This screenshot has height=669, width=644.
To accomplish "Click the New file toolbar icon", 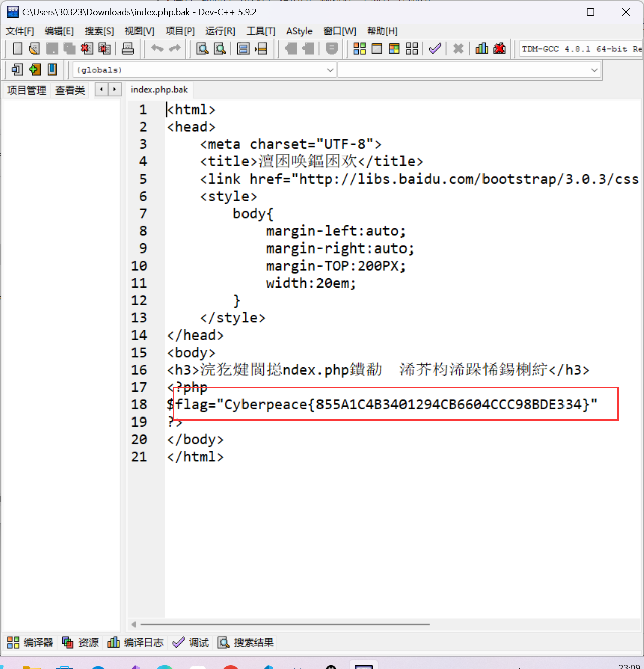I will 18,49.
